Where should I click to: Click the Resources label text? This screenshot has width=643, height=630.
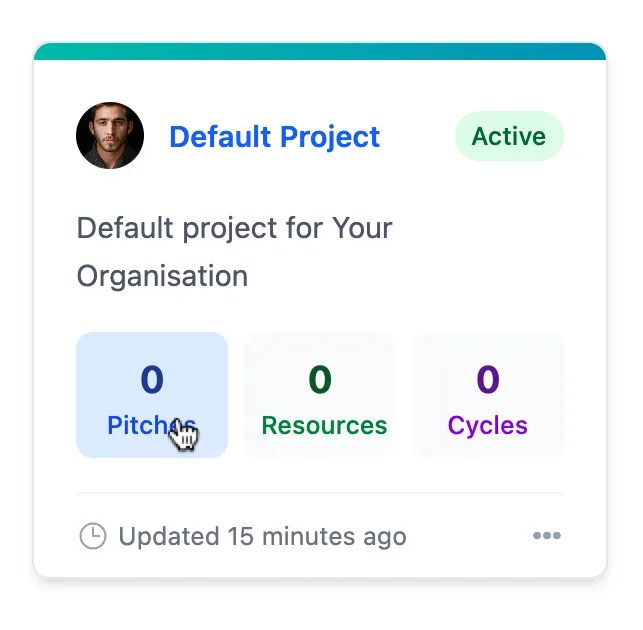[324, 425]
